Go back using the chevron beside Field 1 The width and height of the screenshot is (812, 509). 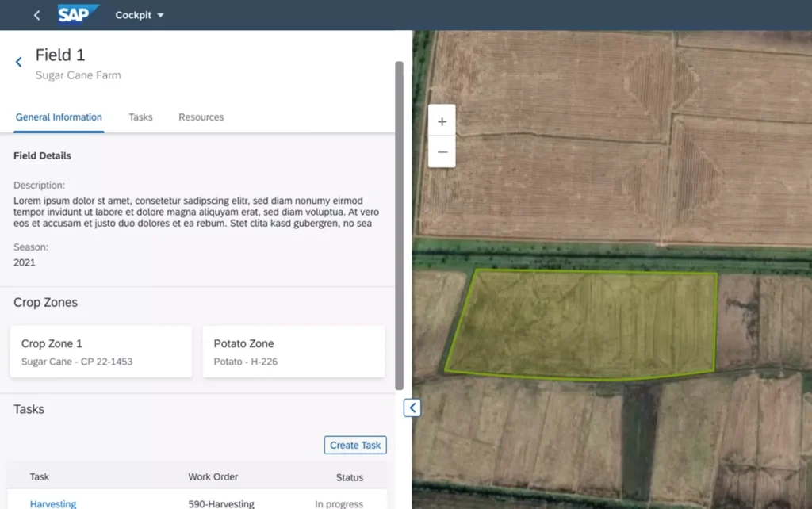(x=19, y=62)
